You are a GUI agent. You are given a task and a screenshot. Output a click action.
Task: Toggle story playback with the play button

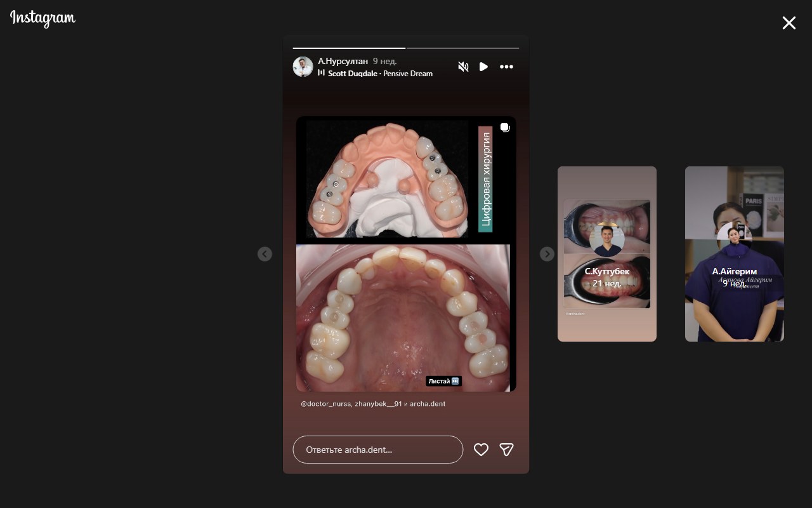coord(483,67)
